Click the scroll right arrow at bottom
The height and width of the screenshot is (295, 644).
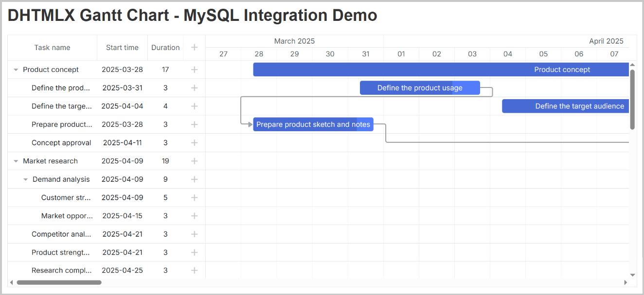click(626, 282)
